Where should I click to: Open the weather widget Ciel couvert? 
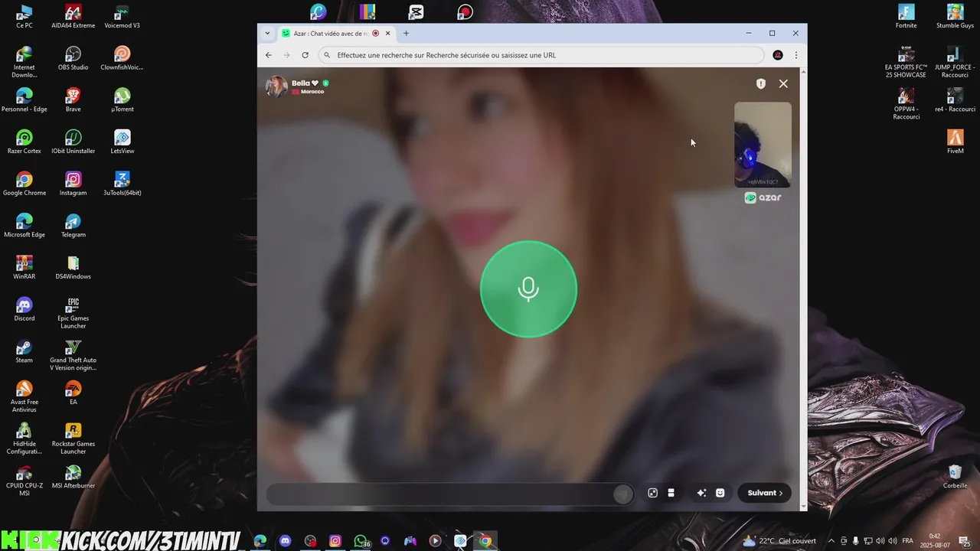[779, 541]
